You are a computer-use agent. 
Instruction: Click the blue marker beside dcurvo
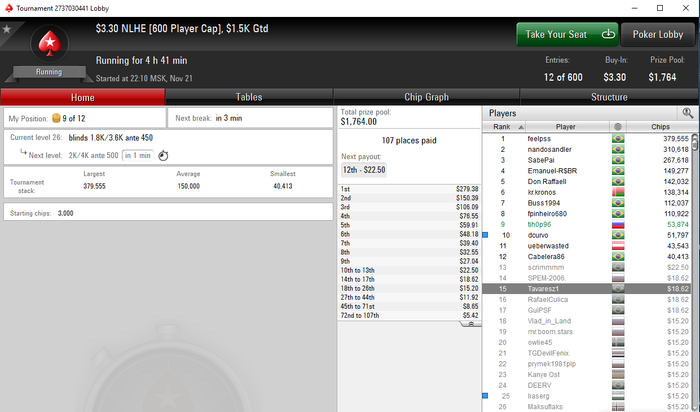coord(485,235)
